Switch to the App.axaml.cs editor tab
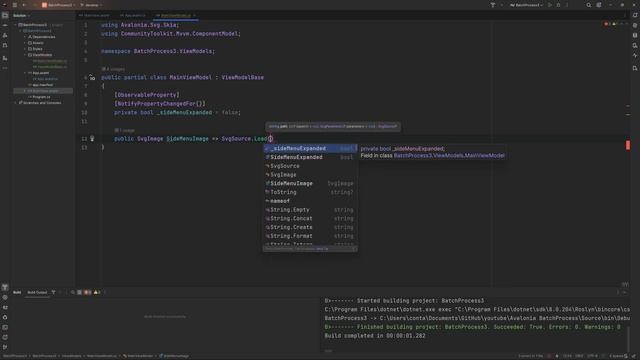 (133, 16)
